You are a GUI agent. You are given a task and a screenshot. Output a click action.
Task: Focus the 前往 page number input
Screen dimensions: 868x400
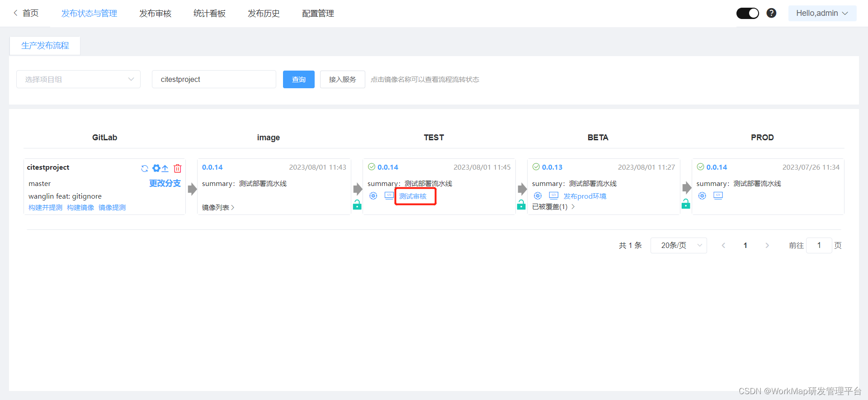(x=819, y=245)
